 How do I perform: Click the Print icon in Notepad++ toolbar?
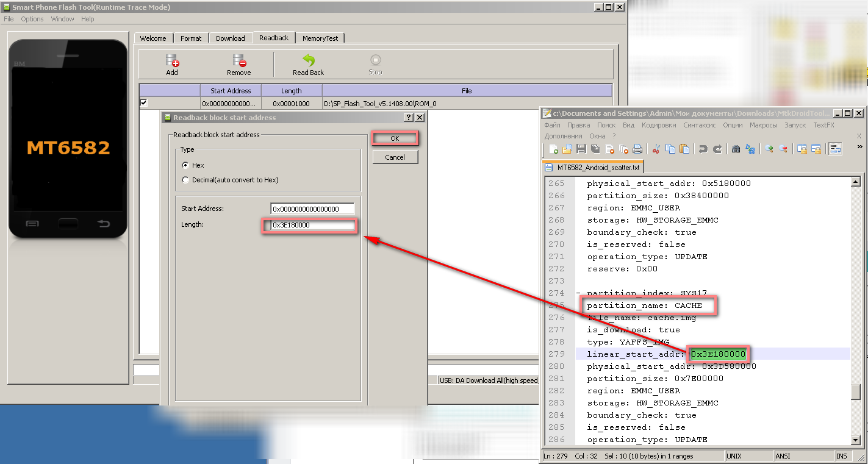[637, 149]
